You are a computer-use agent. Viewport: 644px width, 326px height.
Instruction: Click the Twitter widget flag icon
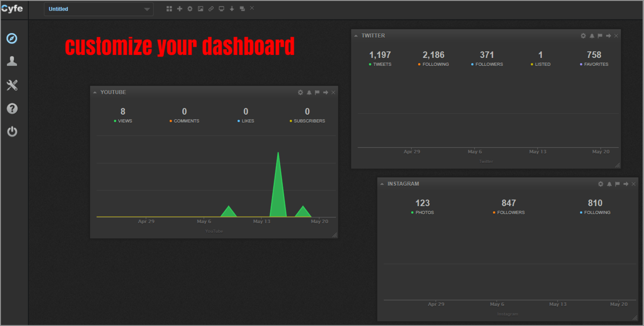tap(600, 36)
